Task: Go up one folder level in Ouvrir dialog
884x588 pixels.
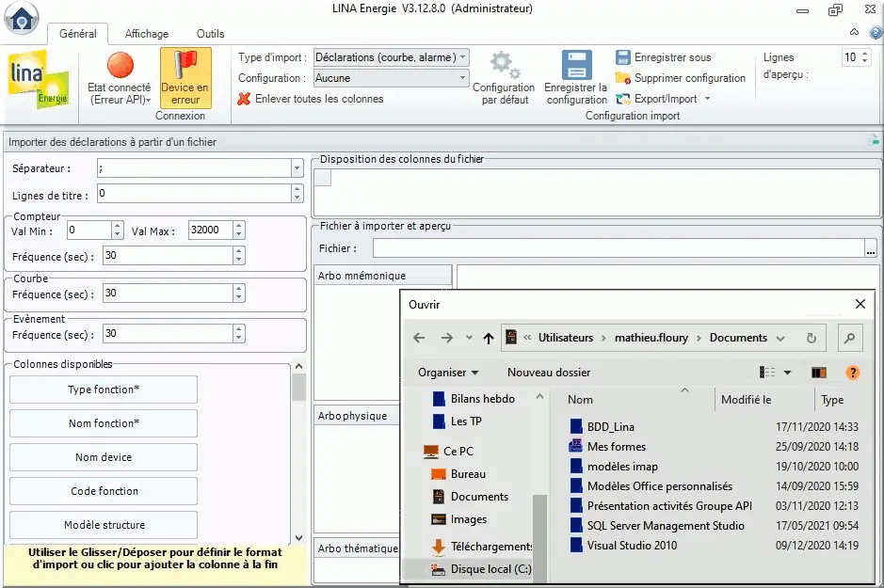Action: click(x=489, y=338)
